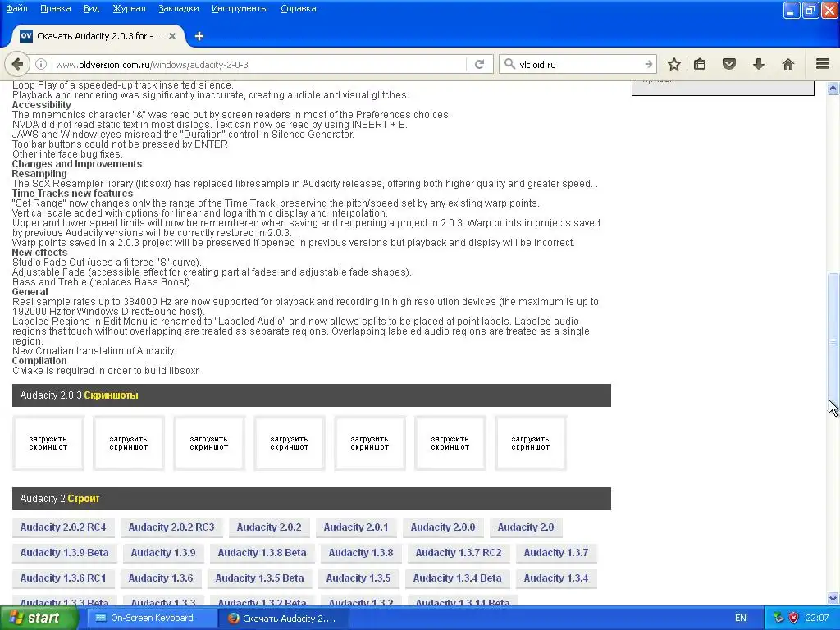
Task: Click Firefox taskbar button Скачать Audacity
Action: (x=284, y=619)
